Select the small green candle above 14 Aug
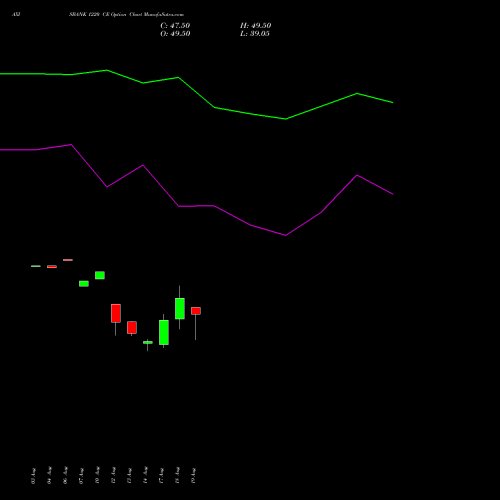 [x=148, y=342]
